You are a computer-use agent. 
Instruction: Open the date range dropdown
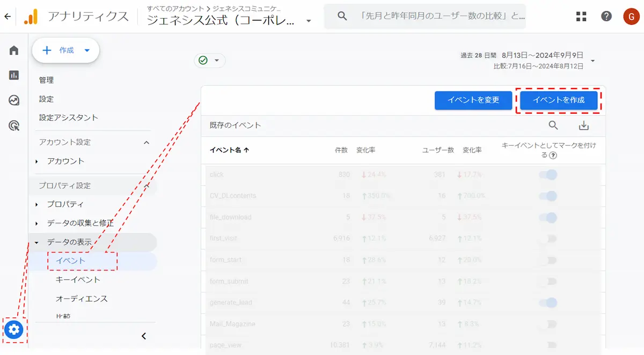592,61
